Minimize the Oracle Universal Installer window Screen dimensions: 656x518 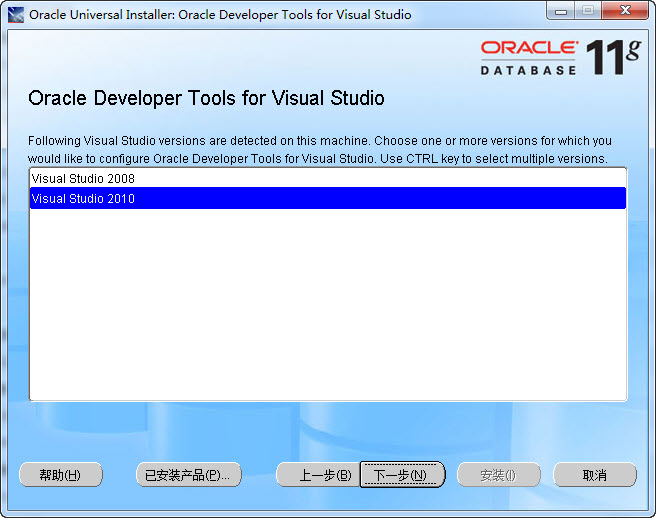[x=561, y=11]
